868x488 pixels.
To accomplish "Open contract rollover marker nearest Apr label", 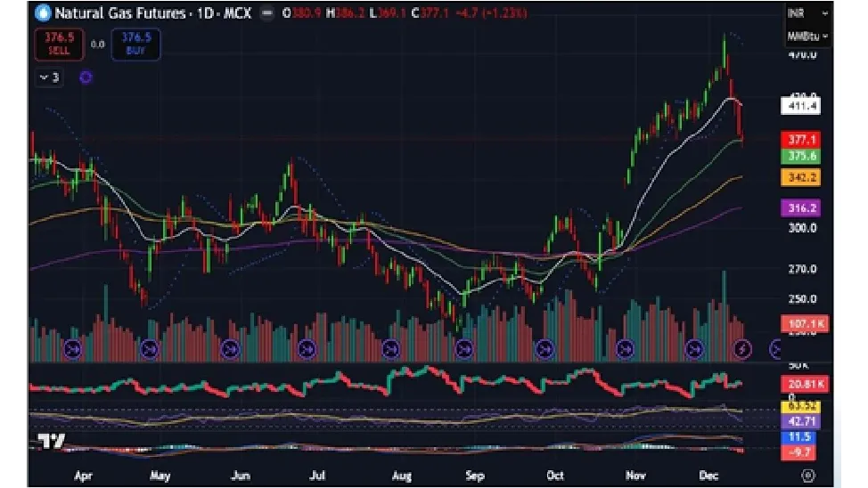I will click(72, 348).
